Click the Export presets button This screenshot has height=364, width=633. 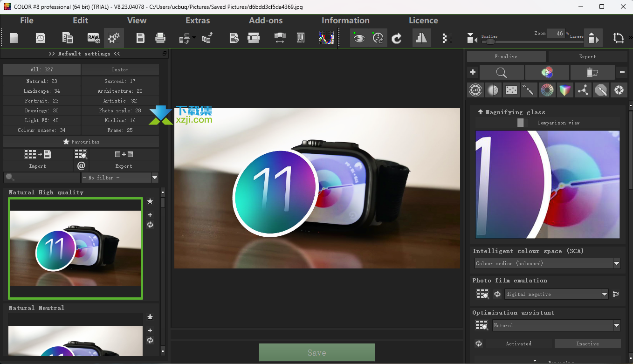coord(124,160)
